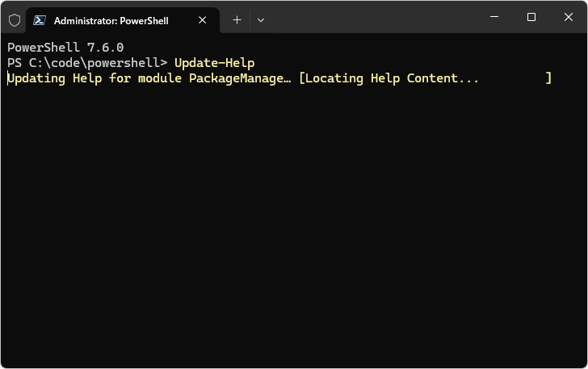The height and width of the screenshot is (369, 588).
Task: Click the empty title bar drag area
Action: pyautogui.click(x=372, y=17)
